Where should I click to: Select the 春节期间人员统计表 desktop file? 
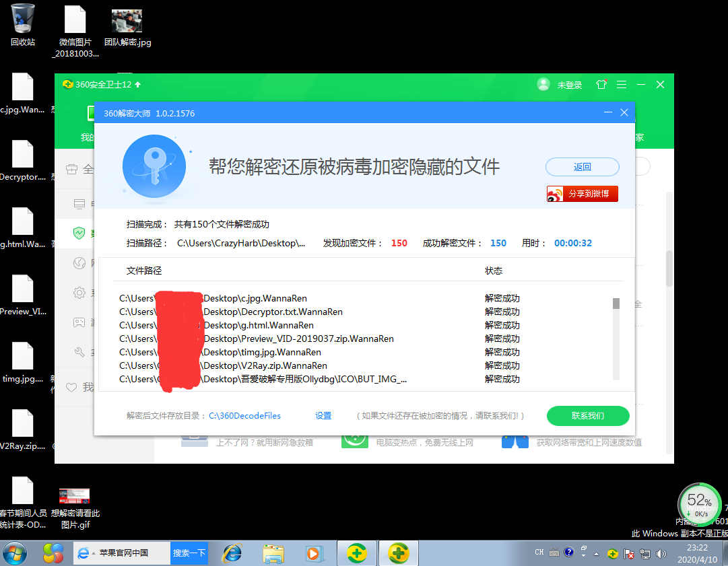[22, 503]
